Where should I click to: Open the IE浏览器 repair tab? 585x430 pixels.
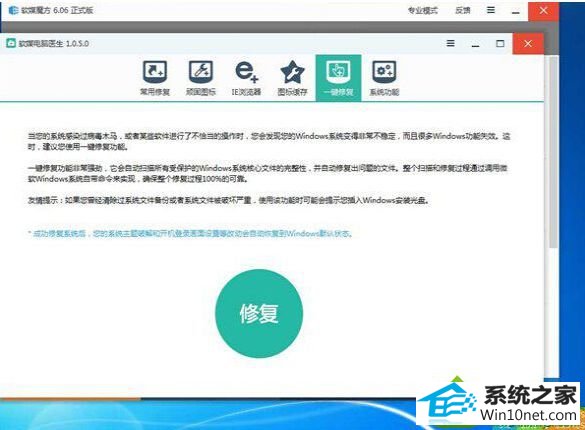point(246,78)
